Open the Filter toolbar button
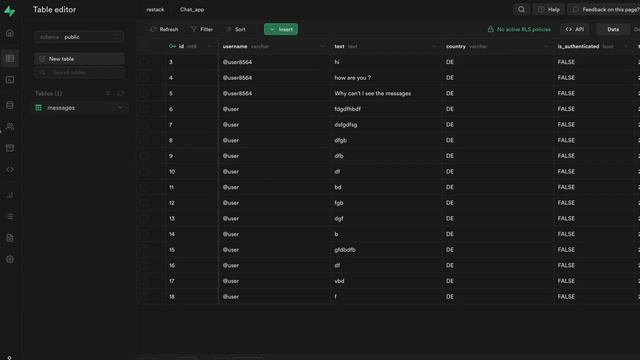This screenshot has height=360, width=640. [x=202, y=29]
